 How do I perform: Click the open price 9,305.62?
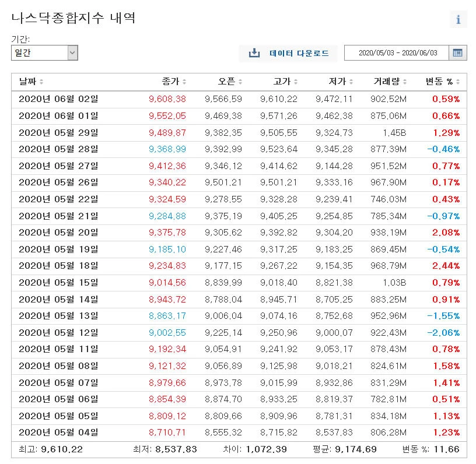(x=223, y=233)
